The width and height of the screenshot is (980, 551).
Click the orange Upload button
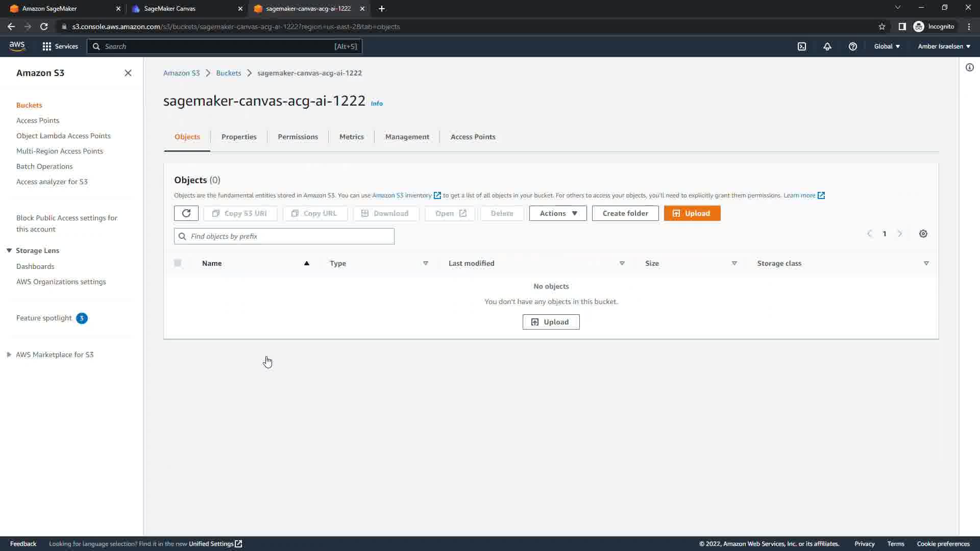[692, 213]
